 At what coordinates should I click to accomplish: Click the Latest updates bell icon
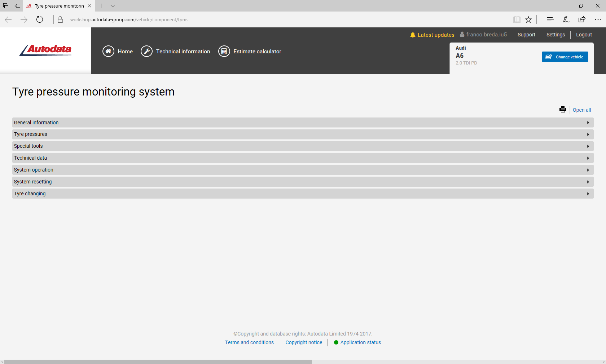[x=413, y=35]
